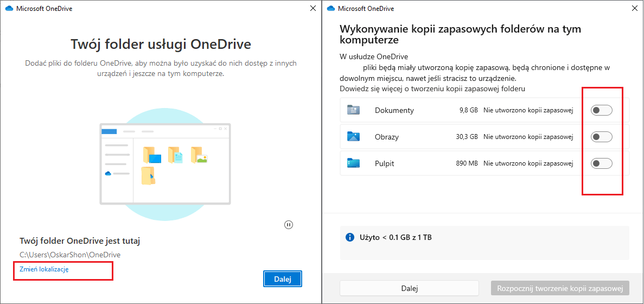Click the blue info icon near storage usage

(350, 237)
